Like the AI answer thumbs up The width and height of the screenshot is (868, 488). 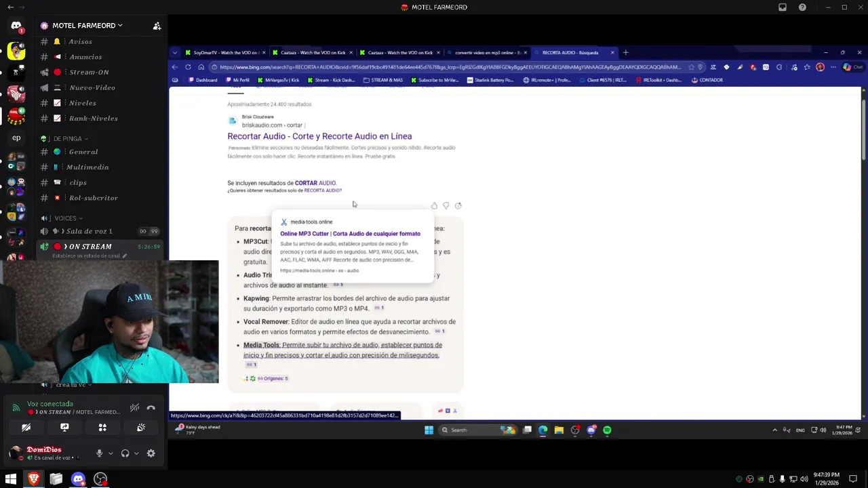(434, 205)
